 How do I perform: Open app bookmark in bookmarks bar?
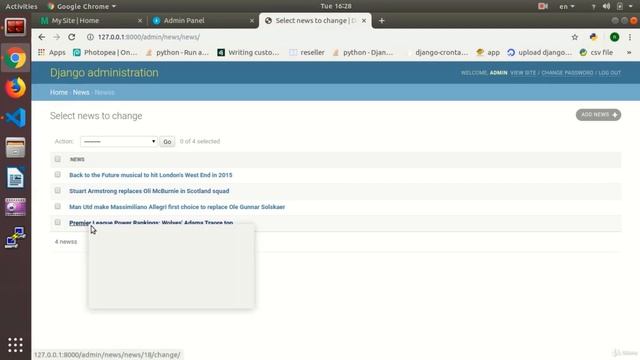click(x=488, y=52)
